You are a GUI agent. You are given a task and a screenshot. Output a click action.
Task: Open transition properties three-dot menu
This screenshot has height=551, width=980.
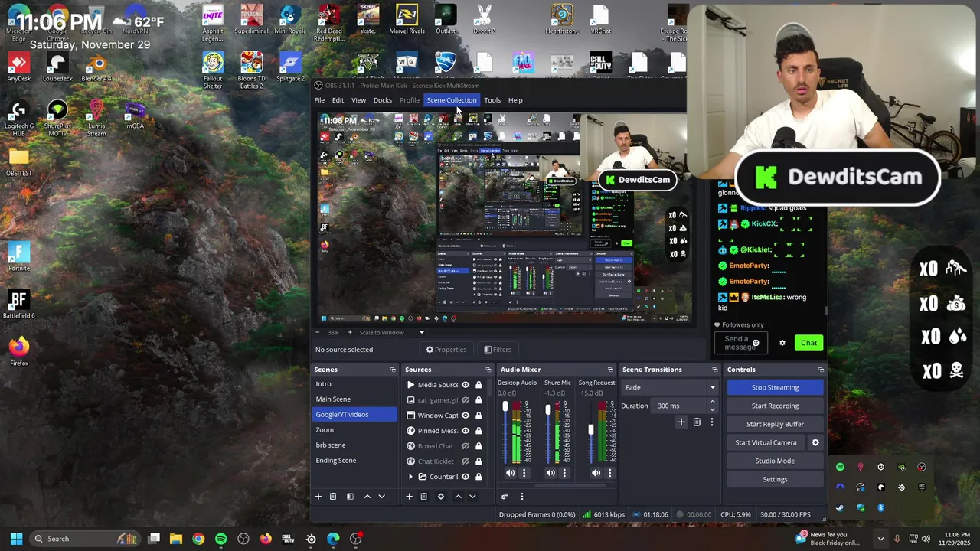click(x=711, y=422)
